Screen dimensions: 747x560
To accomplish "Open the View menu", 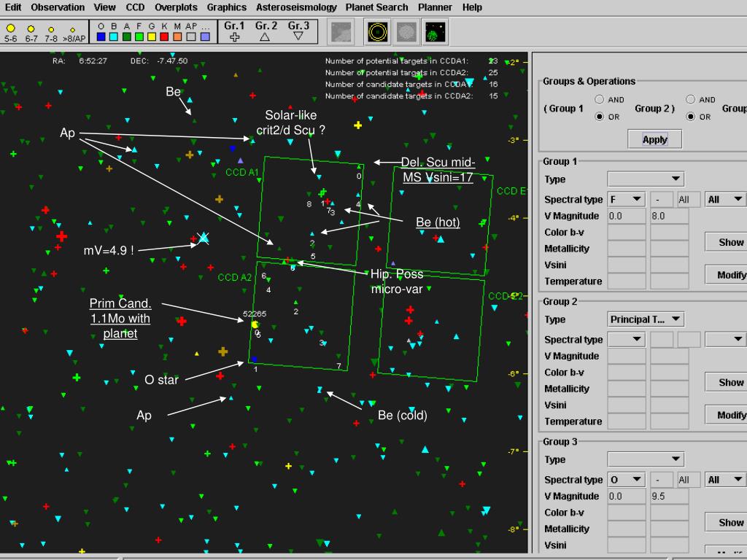I will pyautogui.click(x=104, y=7).
